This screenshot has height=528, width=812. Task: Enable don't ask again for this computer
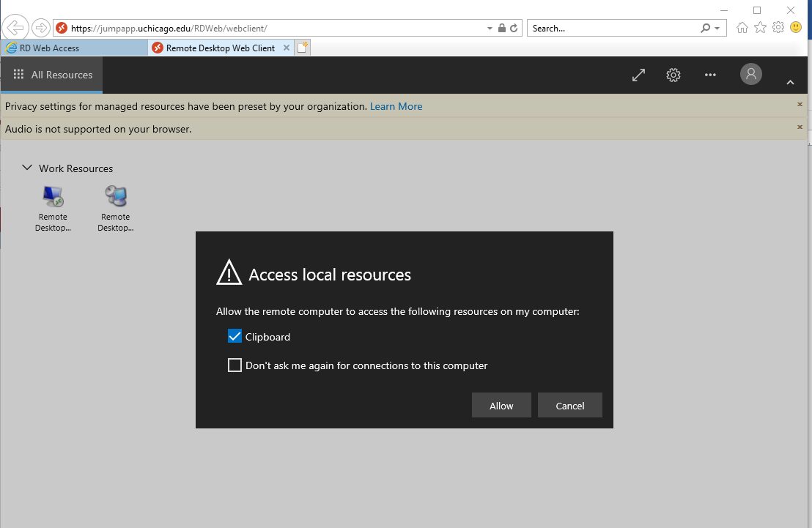pos(235,365)
